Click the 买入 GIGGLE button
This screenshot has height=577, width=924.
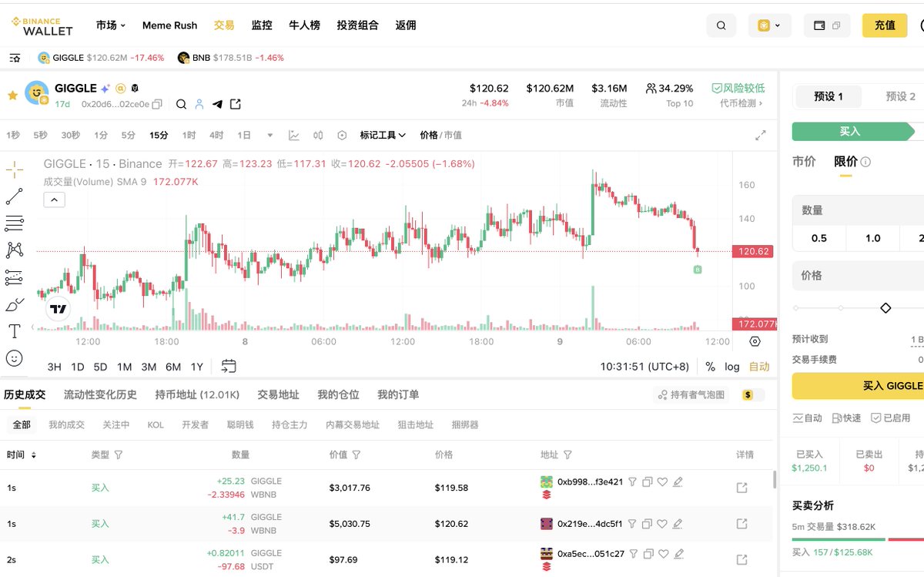(x=858, y=386)
